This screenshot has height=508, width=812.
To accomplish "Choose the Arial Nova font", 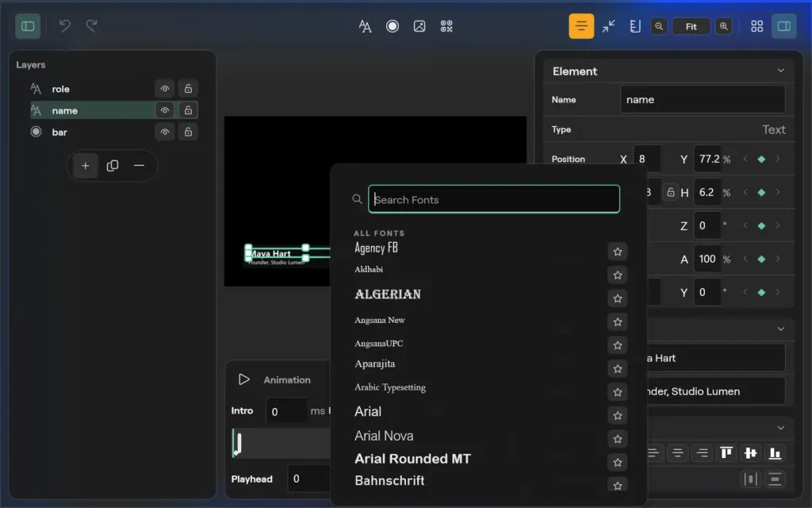I will click(384, 436).
